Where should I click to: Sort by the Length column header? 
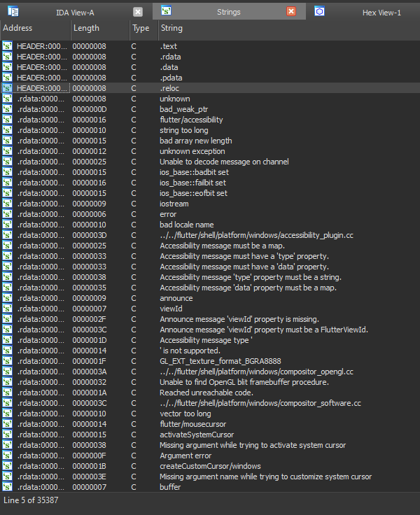(100, 28)
